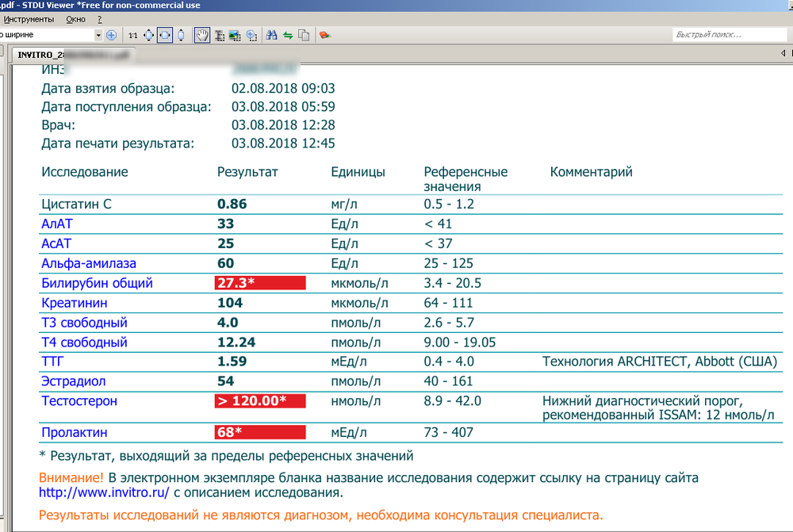The image size is (793, 532).
Task: Click the image region export icon
Action: pos(234,35)
